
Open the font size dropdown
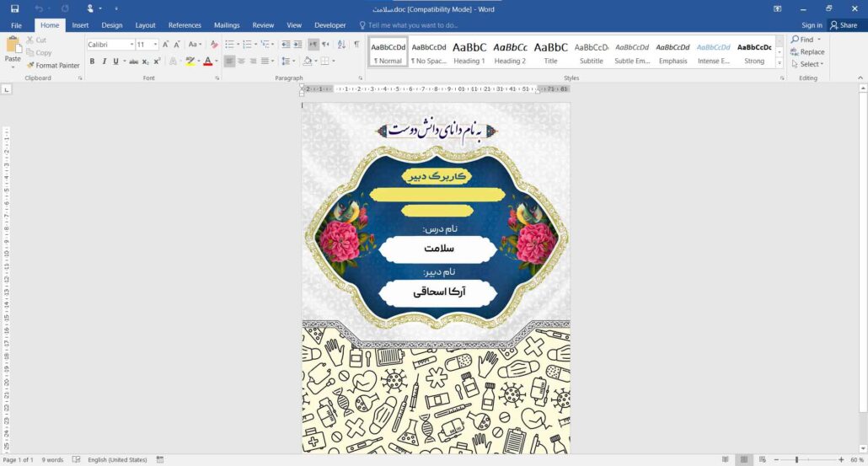pos(155,45)
